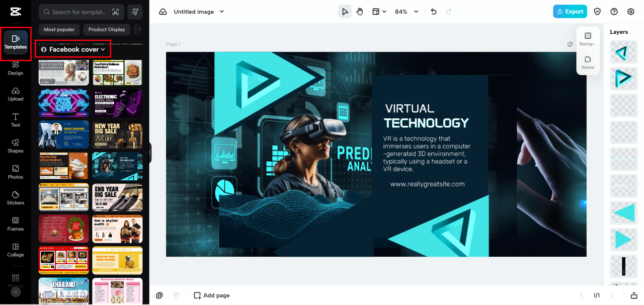Open the 84% zoom level dropdown
Viewport: 644px width, 305px height.
(x=407, y=12)
